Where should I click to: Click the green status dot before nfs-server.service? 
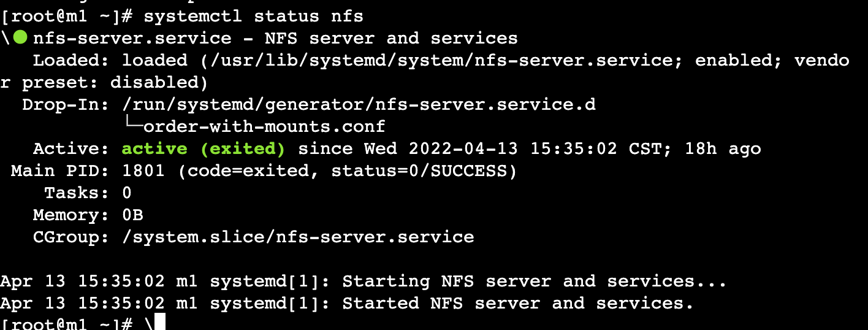point(20,37)
